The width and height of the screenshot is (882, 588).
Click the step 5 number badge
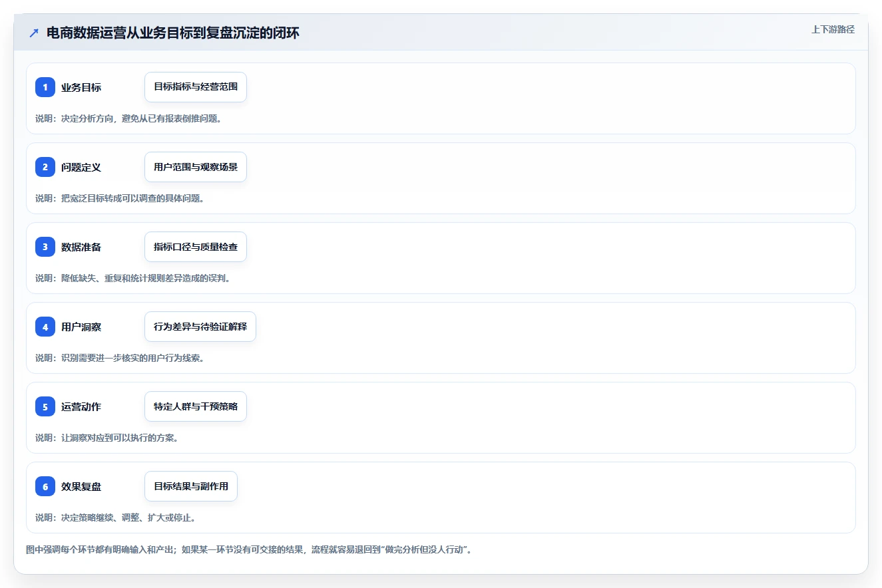[45, 406]
